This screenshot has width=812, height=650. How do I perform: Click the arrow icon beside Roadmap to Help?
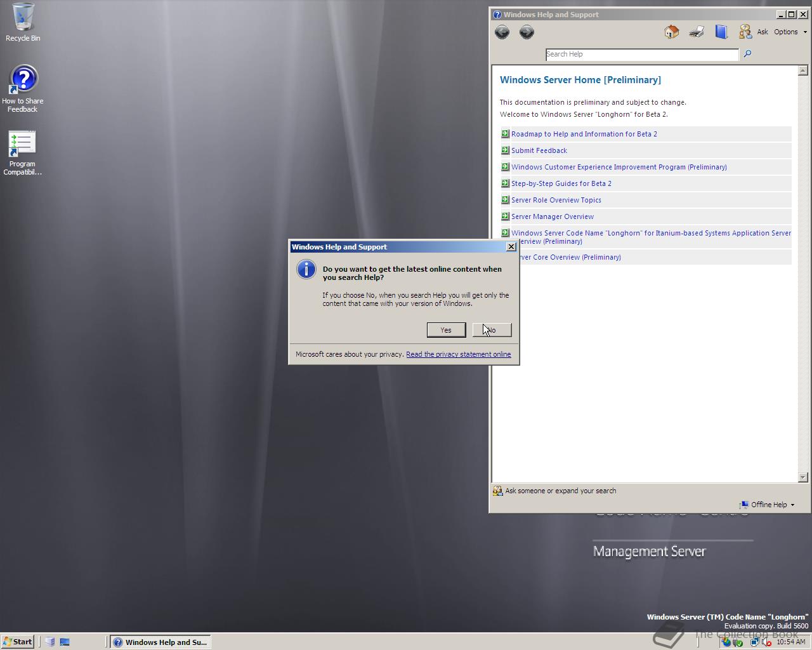click(505, 133)
